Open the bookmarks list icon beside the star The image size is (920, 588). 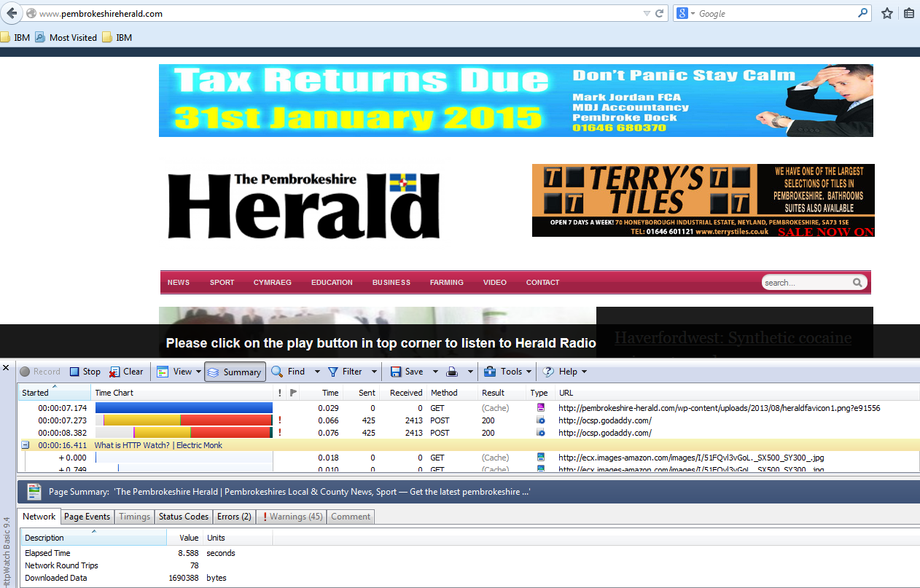click(x=909, y=13)
